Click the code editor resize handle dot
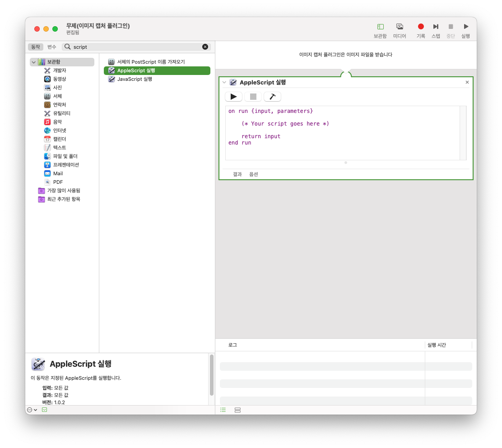Screen dimensions: 502x448 click(346, 163)
